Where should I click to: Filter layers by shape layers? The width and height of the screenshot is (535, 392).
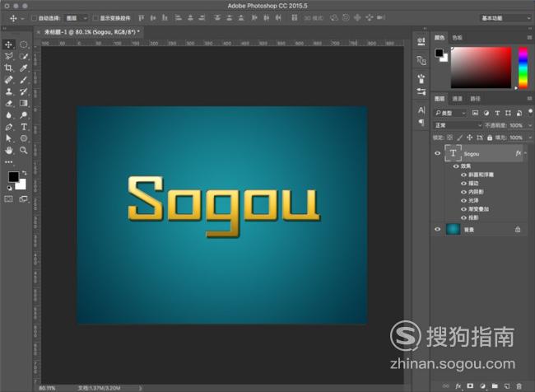click(508, 113)
